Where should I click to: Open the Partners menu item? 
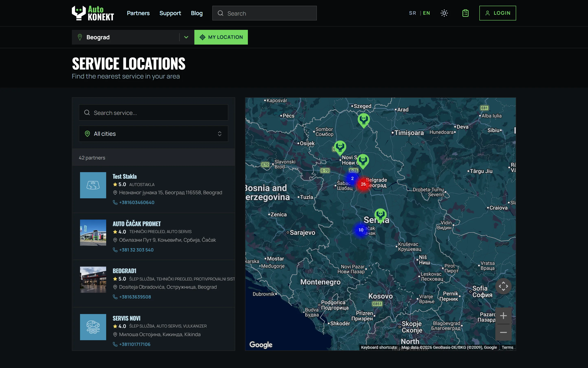(138, 13)
